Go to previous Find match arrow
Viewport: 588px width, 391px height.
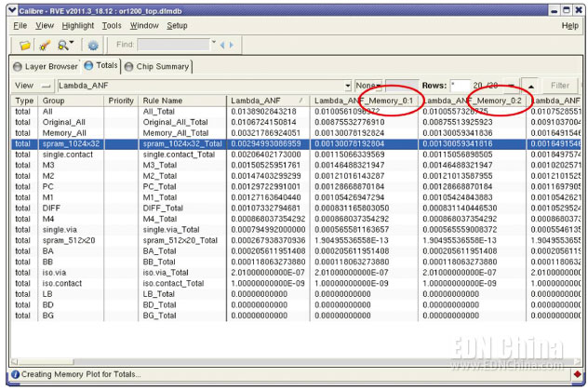(x=222, y=45)
